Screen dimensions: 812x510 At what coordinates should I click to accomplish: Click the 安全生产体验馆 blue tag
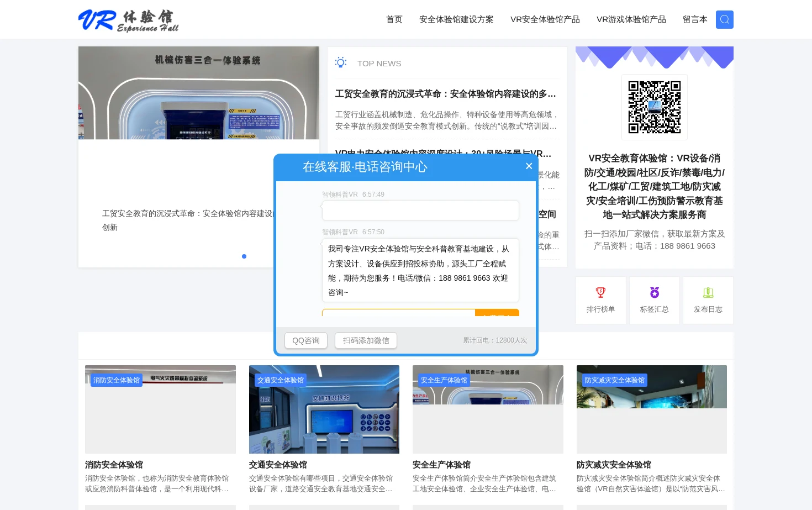tap(444, 380)
